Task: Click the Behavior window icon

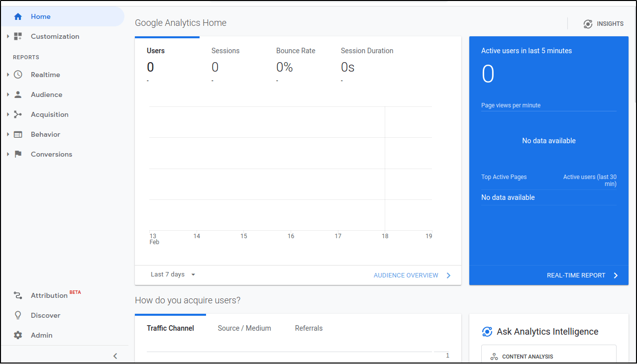Action: click(18, 134)
